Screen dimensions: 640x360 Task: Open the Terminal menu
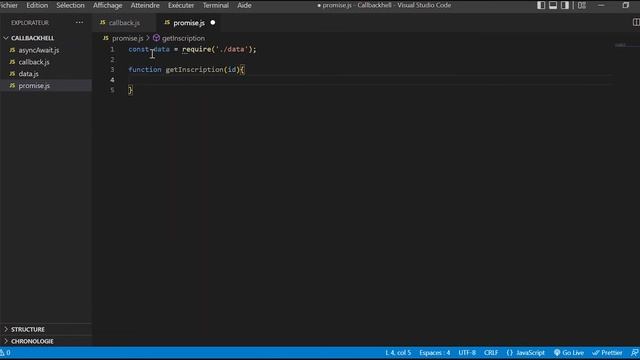[x=216, y=5]
